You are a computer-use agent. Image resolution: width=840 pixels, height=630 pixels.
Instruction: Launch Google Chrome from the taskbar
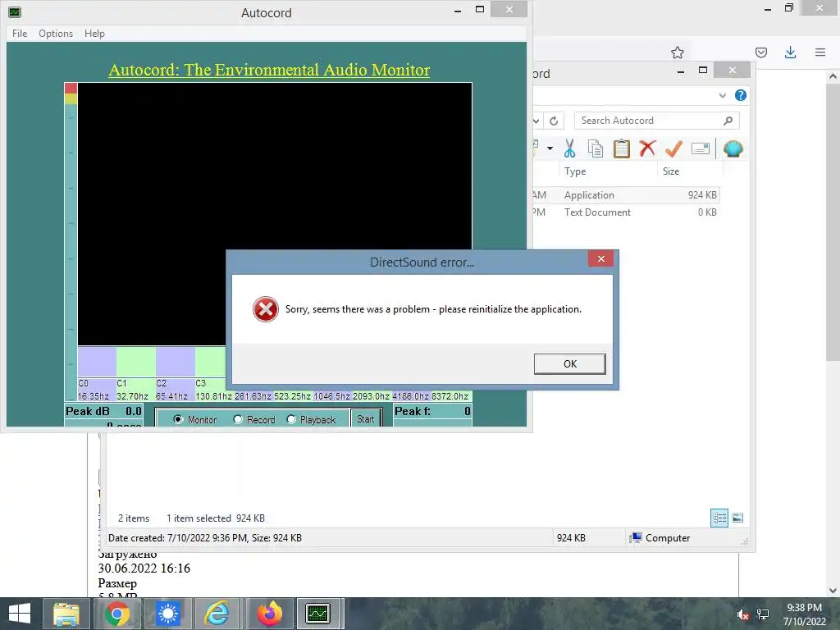[116, 614]
